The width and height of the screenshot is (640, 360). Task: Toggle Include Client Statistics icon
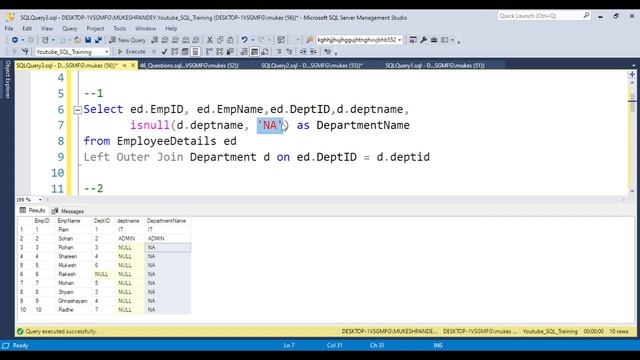coord(230,52)
